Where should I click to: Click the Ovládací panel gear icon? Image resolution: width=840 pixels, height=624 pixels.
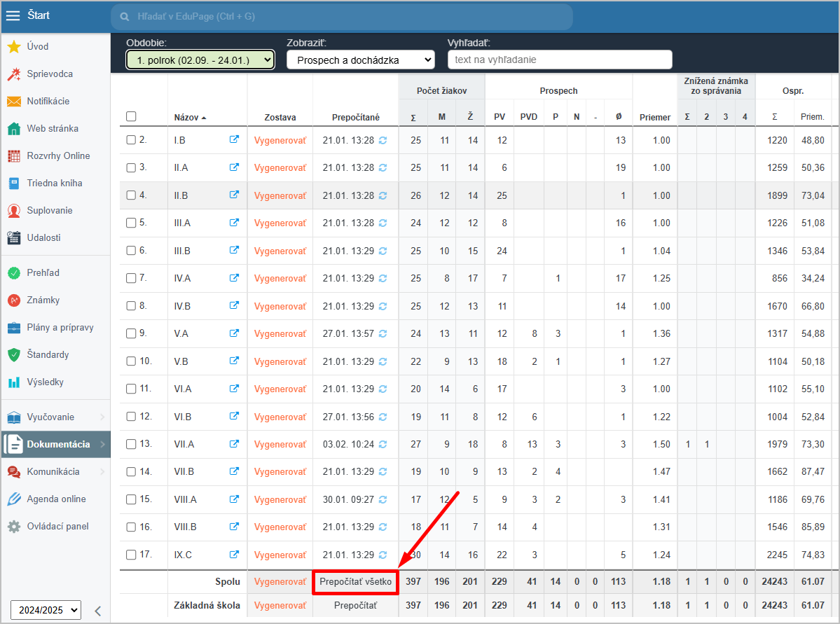(x=13, y=527)
